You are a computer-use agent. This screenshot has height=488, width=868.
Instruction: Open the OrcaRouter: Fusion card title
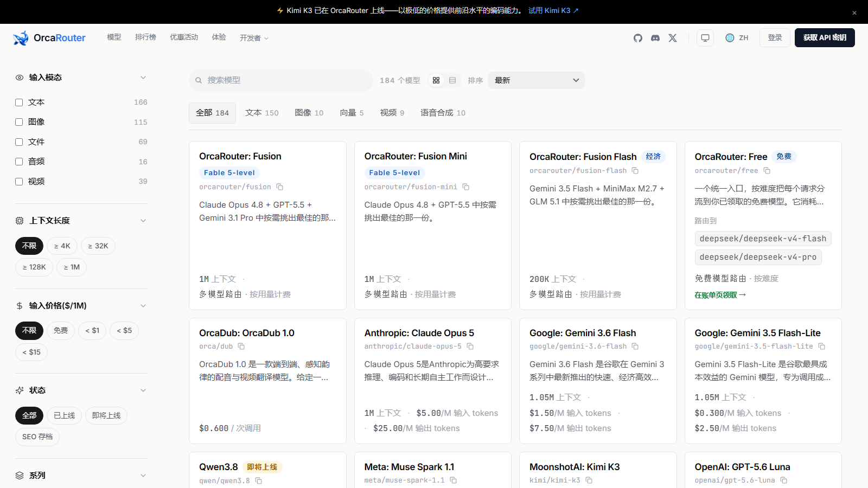(x=240, y=156)
